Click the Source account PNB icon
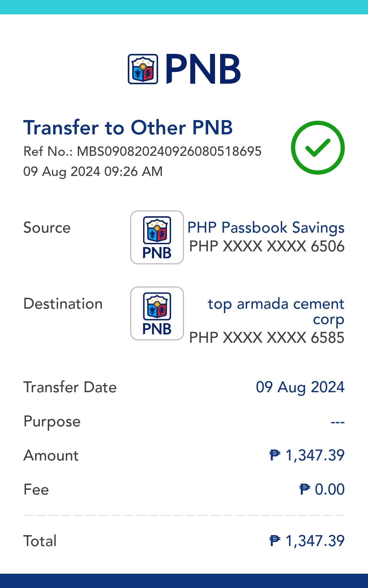 [157, 237]
